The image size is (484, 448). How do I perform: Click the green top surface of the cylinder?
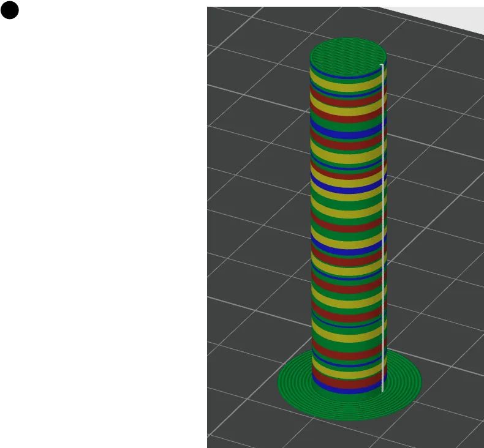[348, 56]
